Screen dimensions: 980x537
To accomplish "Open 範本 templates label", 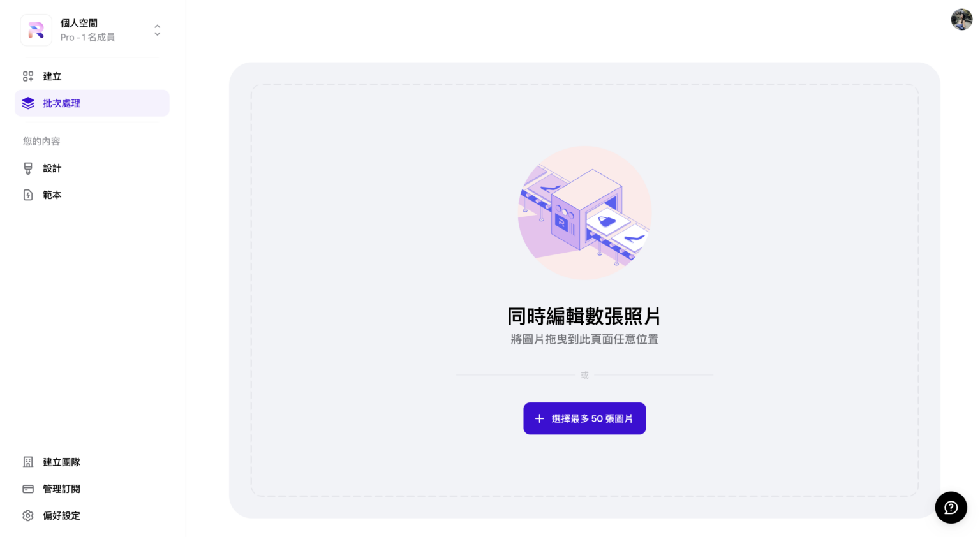I will [52, 195].
